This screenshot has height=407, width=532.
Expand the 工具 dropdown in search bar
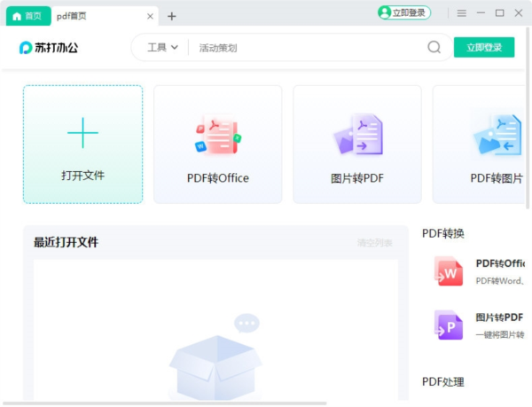click(x=162, y=48)
